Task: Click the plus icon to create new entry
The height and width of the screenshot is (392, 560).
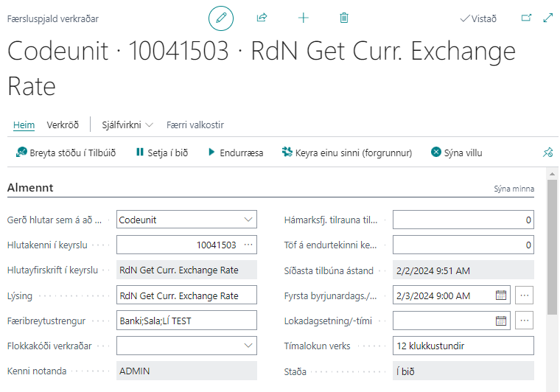Action: [x=303, y=18]
